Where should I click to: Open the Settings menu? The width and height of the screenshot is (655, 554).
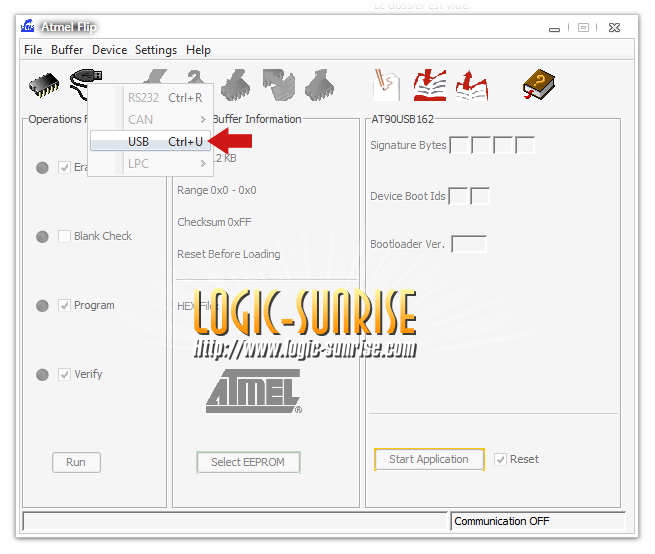pos(156,50)
